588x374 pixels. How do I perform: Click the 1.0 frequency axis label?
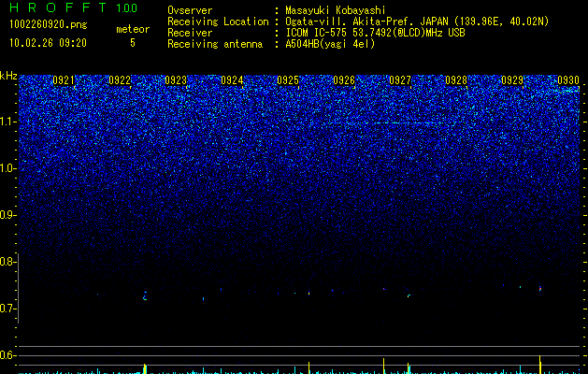[x=7, y=168]
